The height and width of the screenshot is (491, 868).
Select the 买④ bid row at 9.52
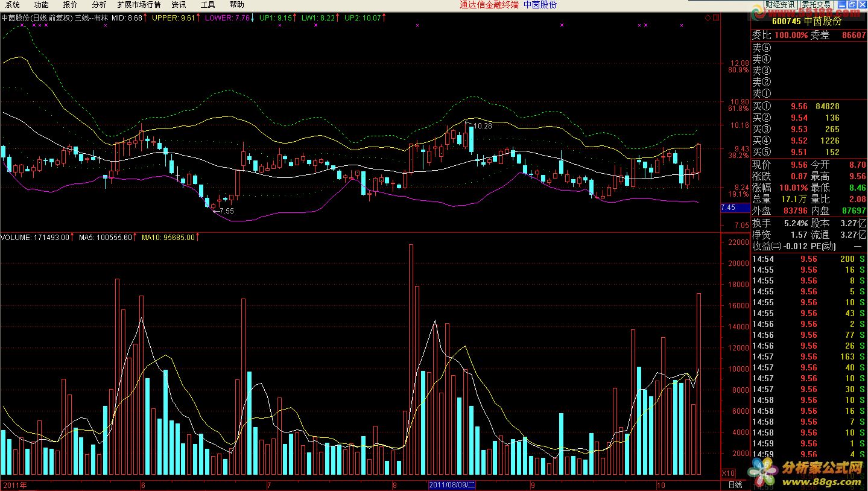pos(808,141)
